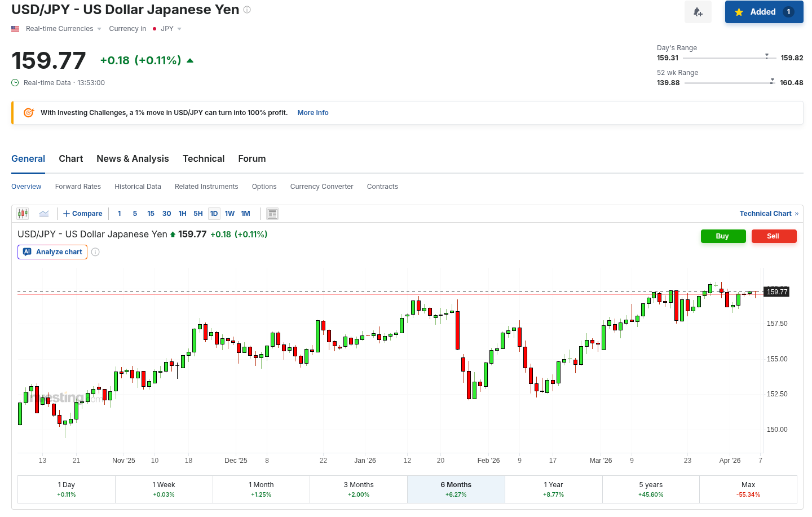Click the 52 wk Range slider marker

click(772, 81)
